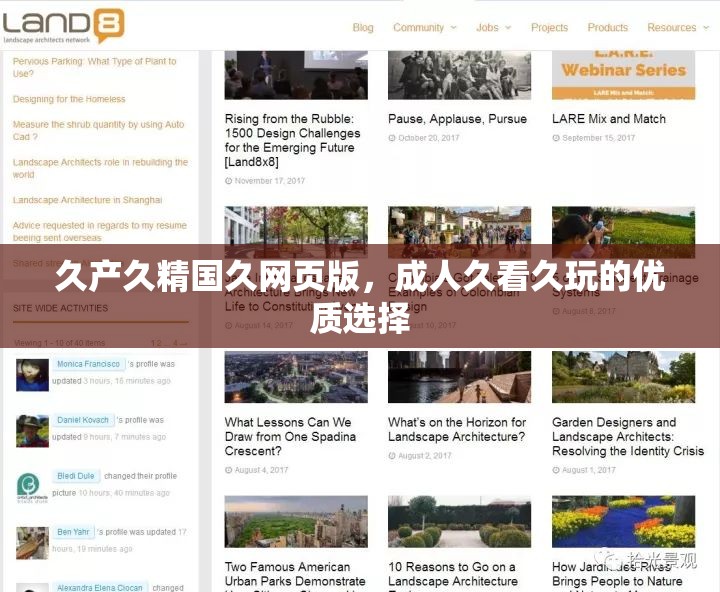Open 'Measure the shrub quantity' discussion link
720x592 pixels.
point(98,130)
